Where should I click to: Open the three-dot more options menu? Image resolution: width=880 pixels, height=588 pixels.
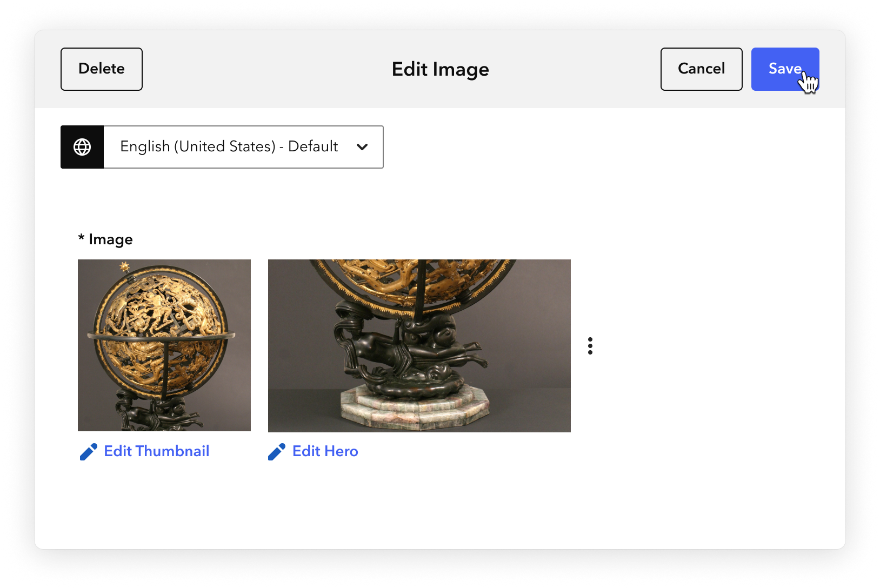click(x=590, y=346)
